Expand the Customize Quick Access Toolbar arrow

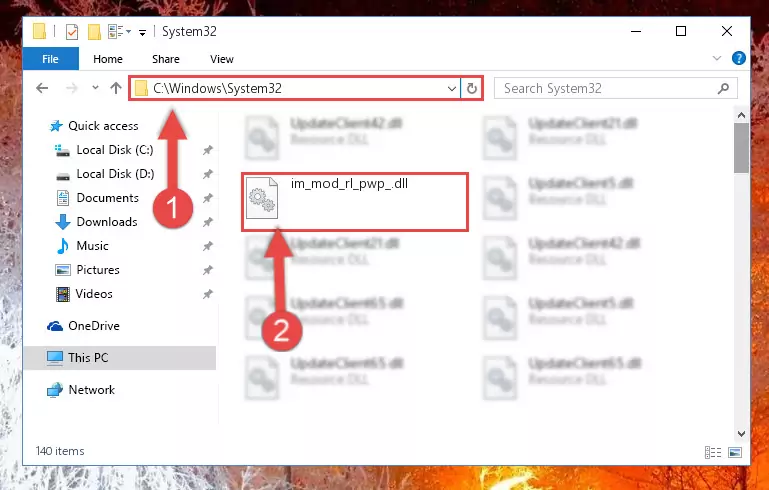(142, 33)
